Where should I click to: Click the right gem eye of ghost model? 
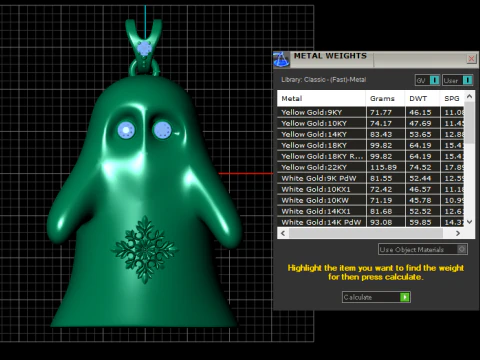pyautogui.click(x=162, y=130)
